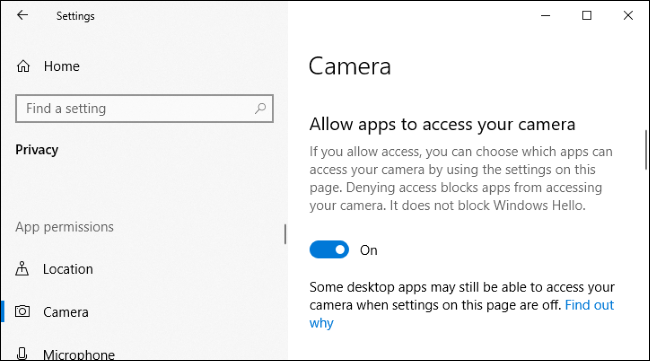Turn off camera access toggle
The height and width of the screenshot is (363, 650).
point(329,249)
